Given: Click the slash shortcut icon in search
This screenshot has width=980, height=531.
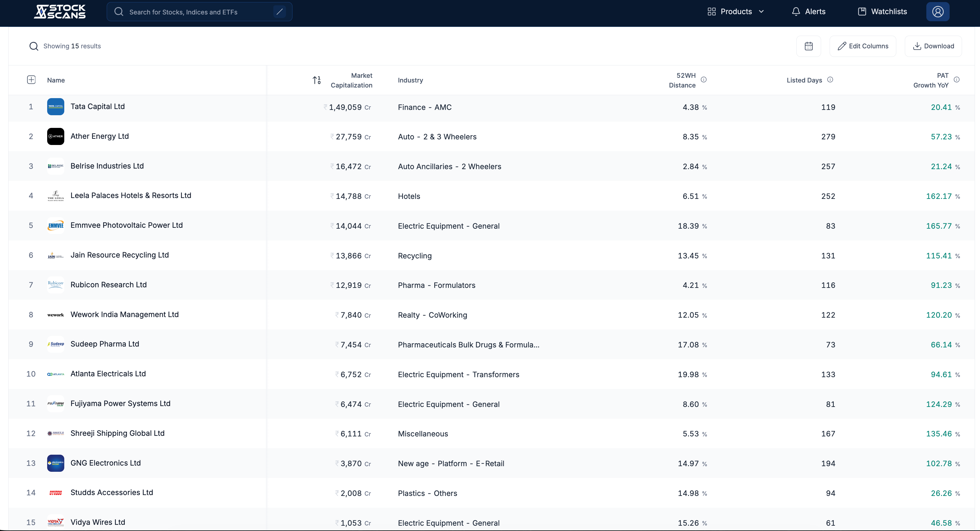Looking at the screenshot, I should (279, 12).
